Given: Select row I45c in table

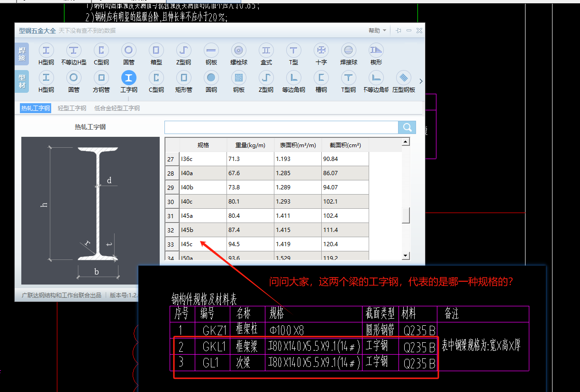Looking at the screenshot, I should tap(267, 244).
